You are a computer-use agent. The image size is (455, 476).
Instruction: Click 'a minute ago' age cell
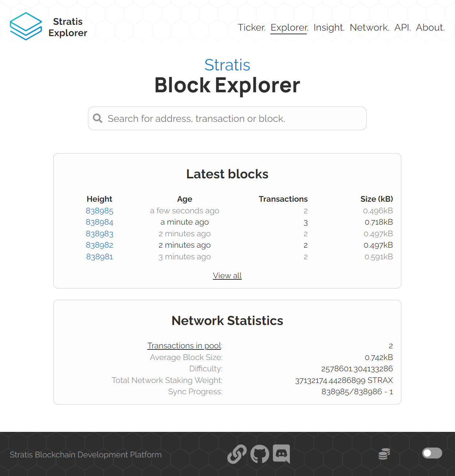click(x=185, y=222)
